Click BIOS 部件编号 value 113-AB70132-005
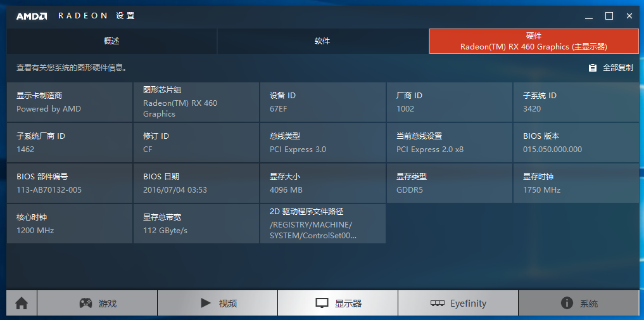 (x=49, y=190)
